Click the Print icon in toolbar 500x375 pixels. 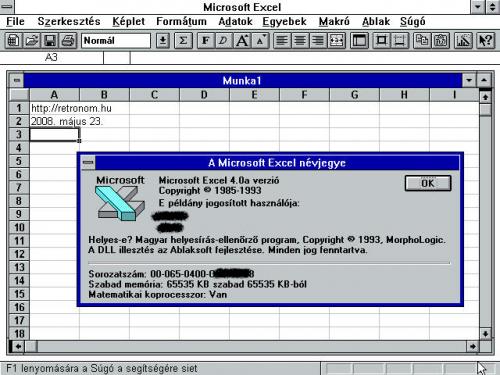tap(68, 41)
